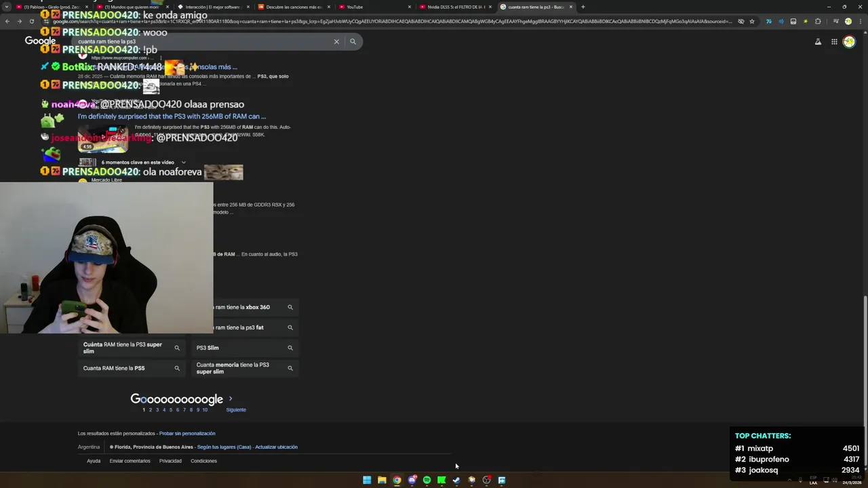
Task: Open OBS Studio from the taskbar
Action: click(x=486, y=480)
